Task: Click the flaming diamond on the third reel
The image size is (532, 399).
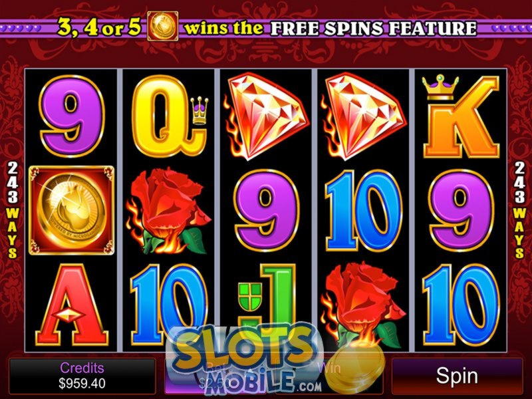Action: tap(265, 116)
